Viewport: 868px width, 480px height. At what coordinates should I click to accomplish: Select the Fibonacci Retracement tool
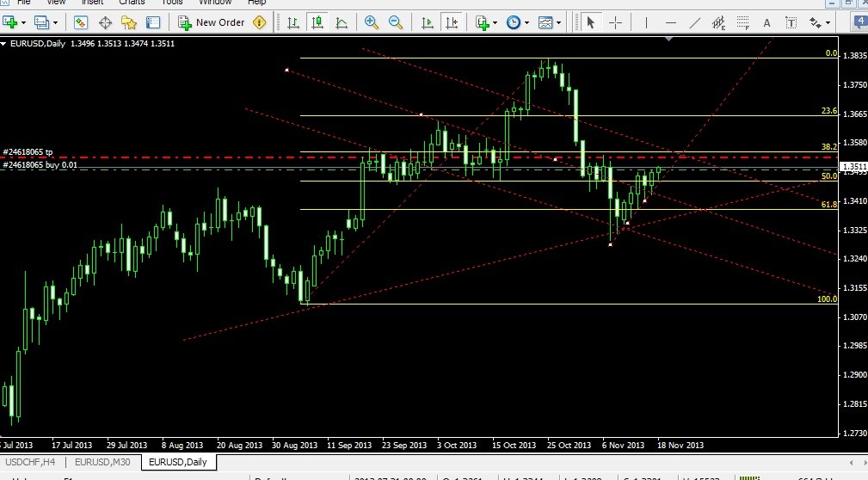743,22
